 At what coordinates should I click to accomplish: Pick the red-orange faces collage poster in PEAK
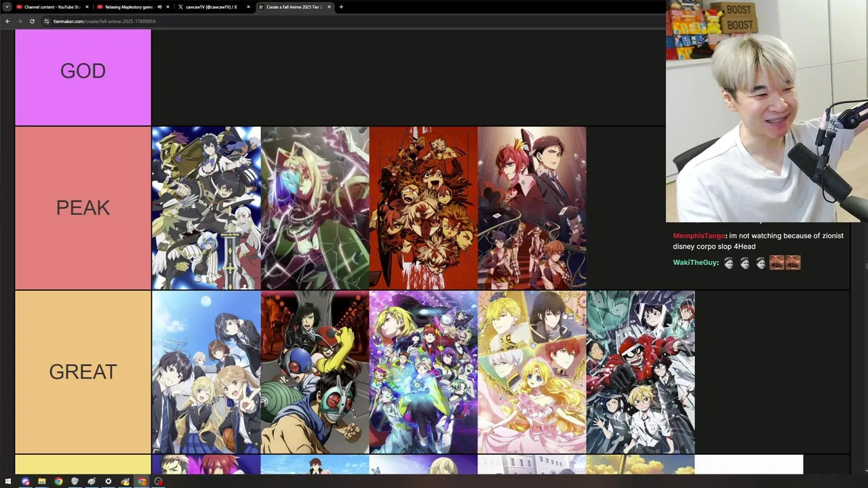click(423, 208)
